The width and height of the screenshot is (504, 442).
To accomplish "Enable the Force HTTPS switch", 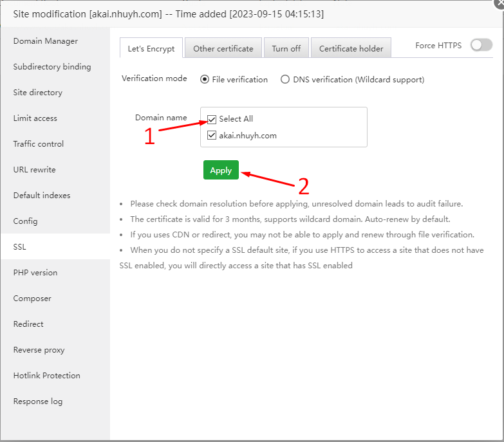I will coord(481,45).
